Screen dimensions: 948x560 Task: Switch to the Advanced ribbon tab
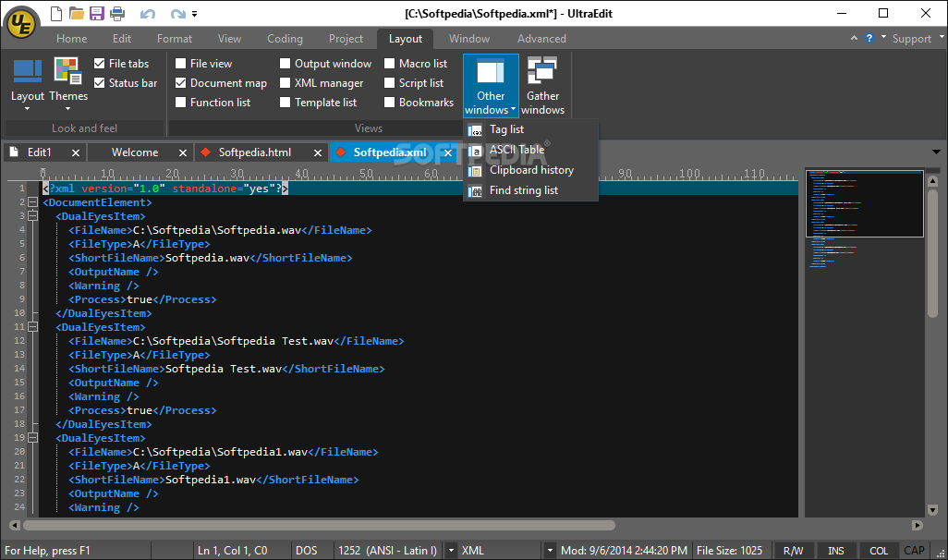(541, 39)
